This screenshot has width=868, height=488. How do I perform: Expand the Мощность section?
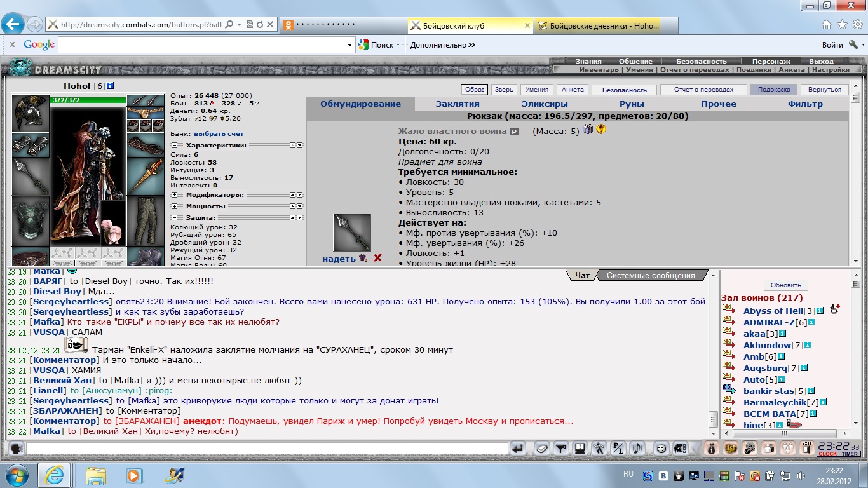(174, 207)
